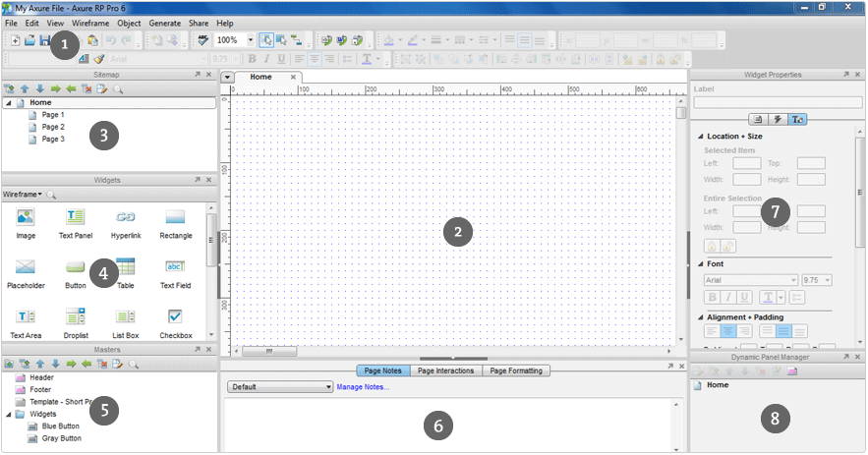868x455 pixels.
Task: Toggle the bold button in Font section
Action: (712, 297)
